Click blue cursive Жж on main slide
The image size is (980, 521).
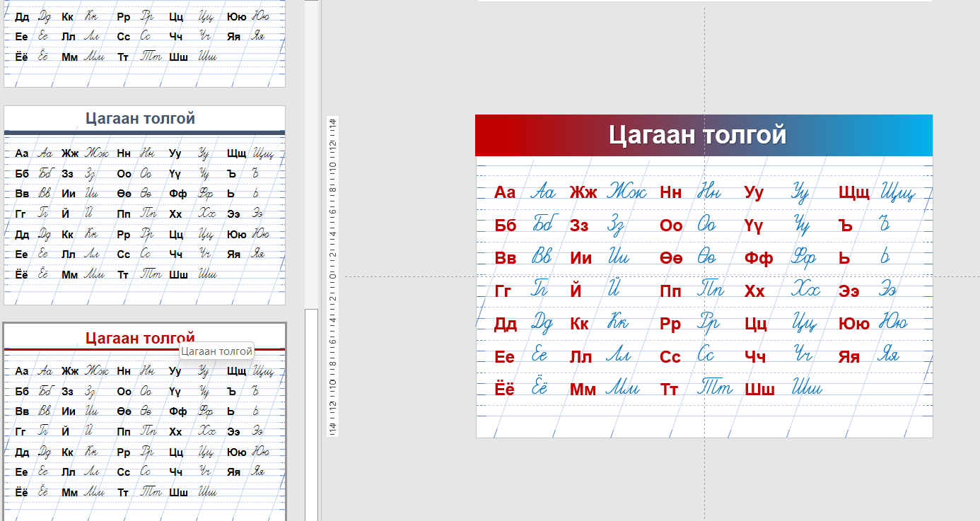point(626,190)
